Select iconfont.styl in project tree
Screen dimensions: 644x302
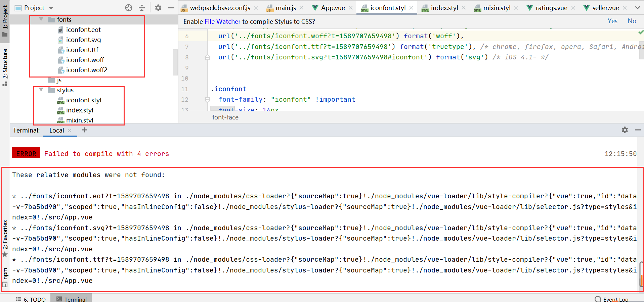(x=84, y=100)
